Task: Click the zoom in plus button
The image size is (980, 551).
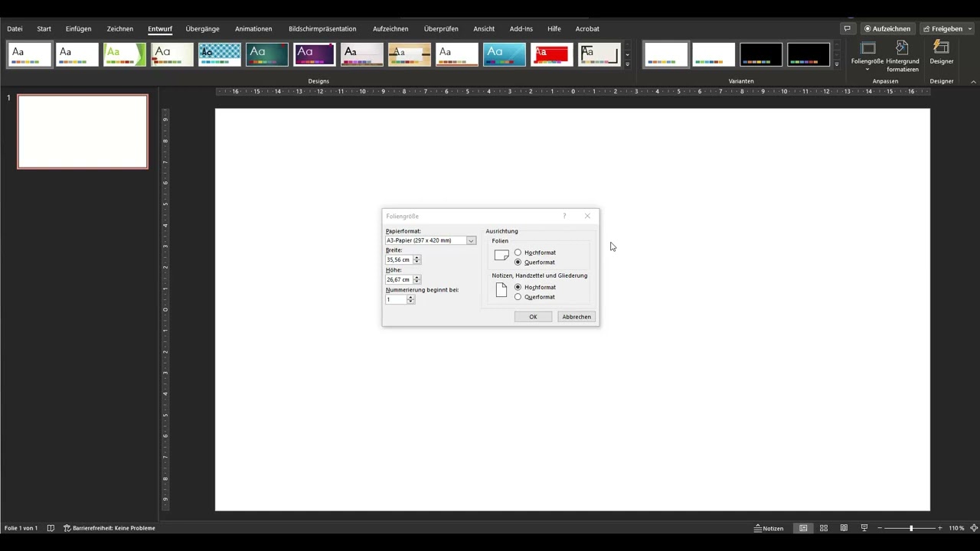Action: 940,528
